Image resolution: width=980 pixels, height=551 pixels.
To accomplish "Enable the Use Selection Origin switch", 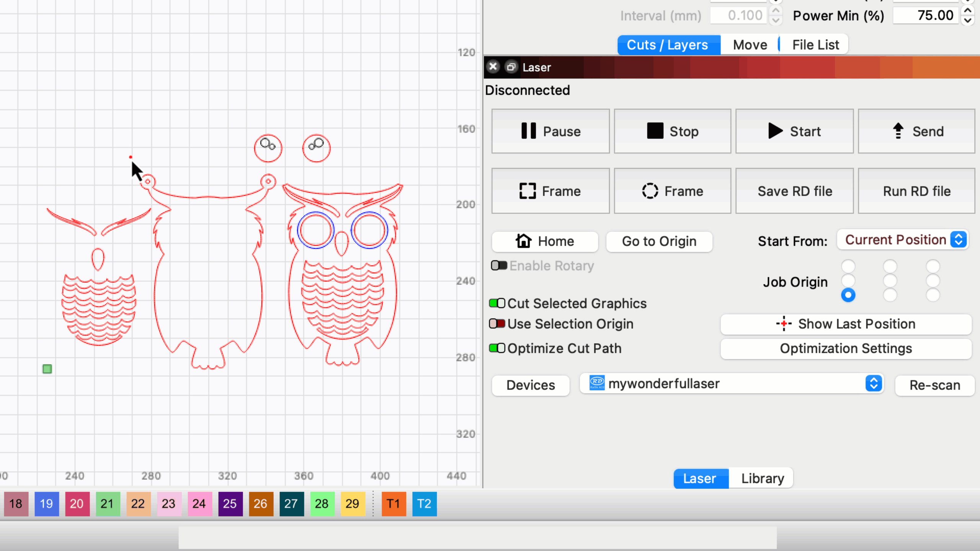I will pyautogui.click(x=497, y=324).
